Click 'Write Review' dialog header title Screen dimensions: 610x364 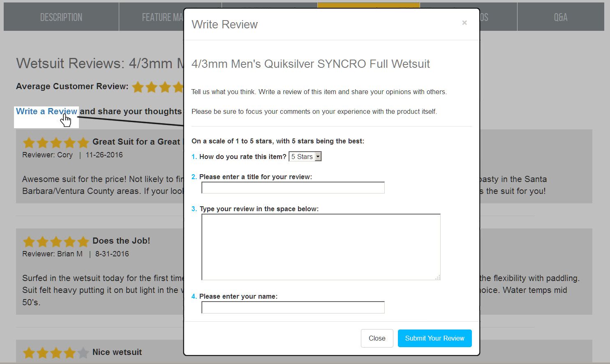(224, 24)
